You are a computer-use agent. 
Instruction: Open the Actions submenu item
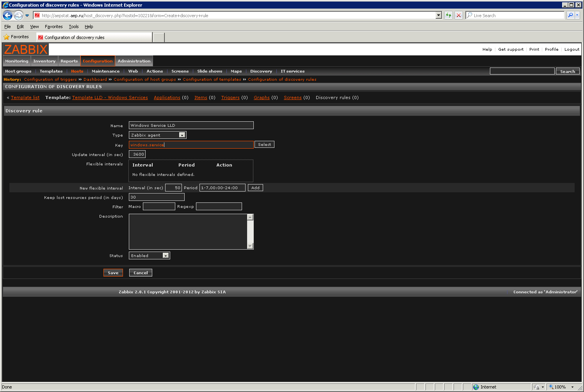155,71
